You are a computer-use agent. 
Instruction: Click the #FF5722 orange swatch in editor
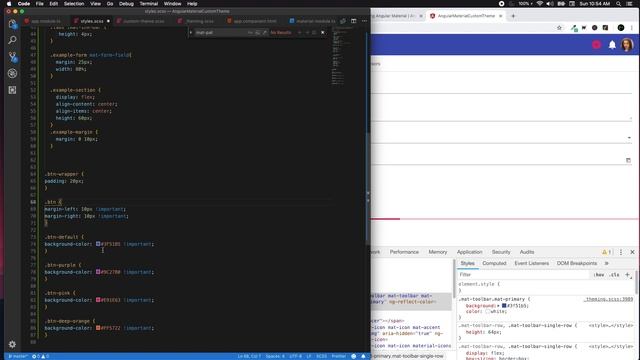98,328
